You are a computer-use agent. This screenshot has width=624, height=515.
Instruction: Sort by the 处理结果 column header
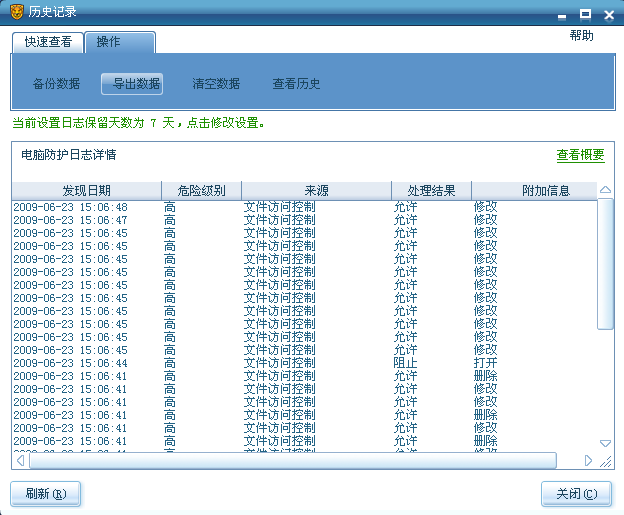click(x=431, y=191)
